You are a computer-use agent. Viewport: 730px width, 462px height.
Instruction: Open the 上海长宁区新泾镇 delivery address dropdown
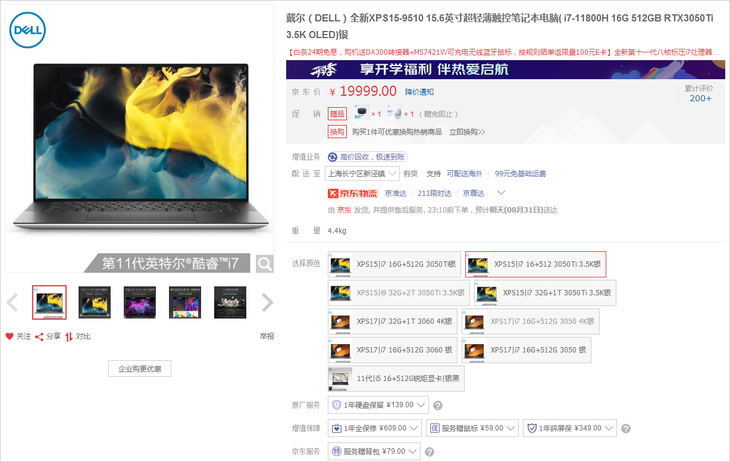tap(362, 174)
